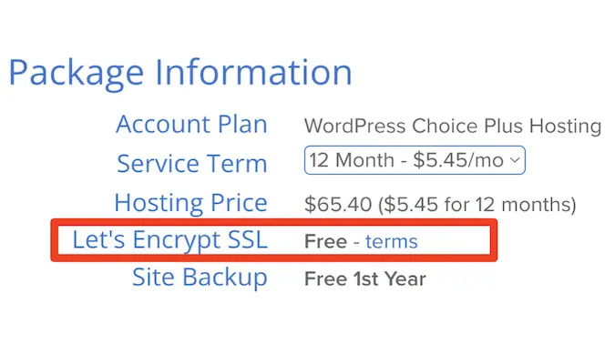Click the Free 1st Year backup text

click(x=364, y=278)
